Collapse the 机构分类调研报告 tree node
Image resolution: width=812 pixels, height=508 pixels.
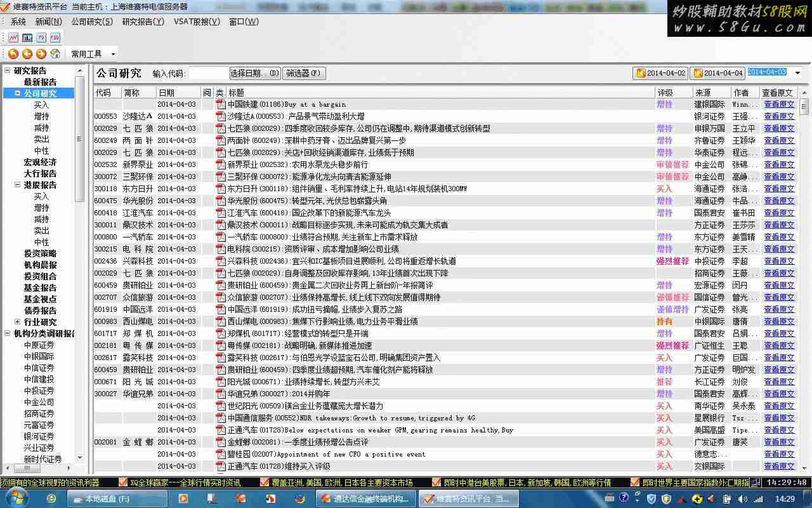[8, 333]
